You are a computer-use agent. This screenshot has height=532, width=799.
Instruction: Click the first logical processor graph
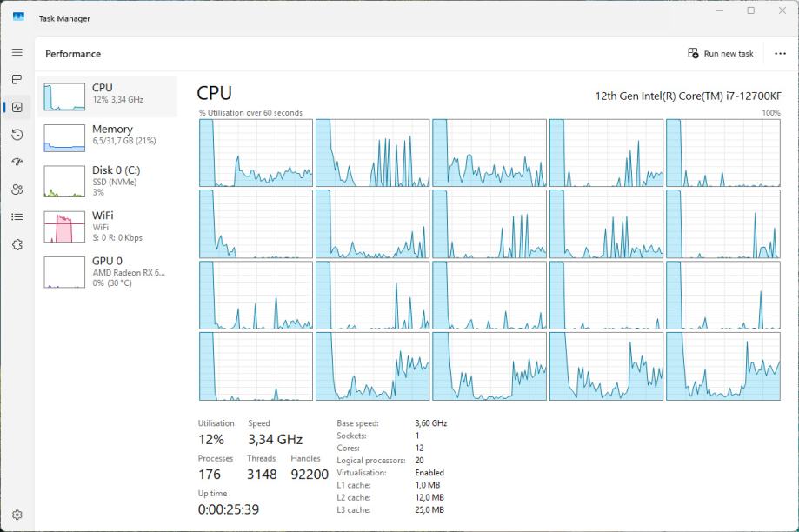tap(256, 152)
